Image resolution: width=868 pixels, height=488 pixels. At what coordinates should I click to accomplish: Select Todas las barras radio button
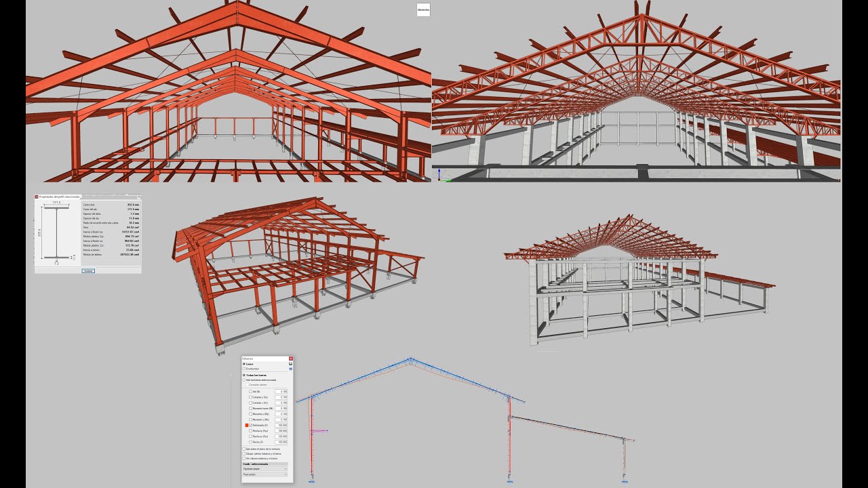[244, 375]
